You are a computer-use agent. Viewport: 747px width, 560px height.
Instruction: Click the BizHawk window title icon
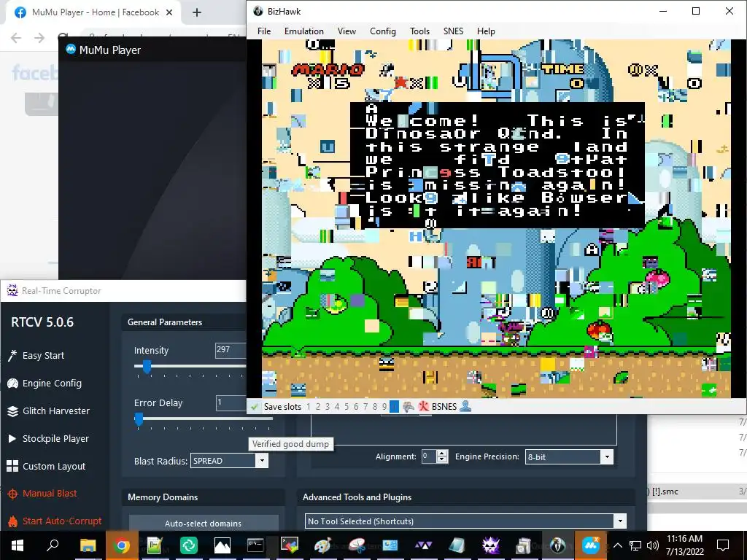pyautogui.click(x=258, y=11)
